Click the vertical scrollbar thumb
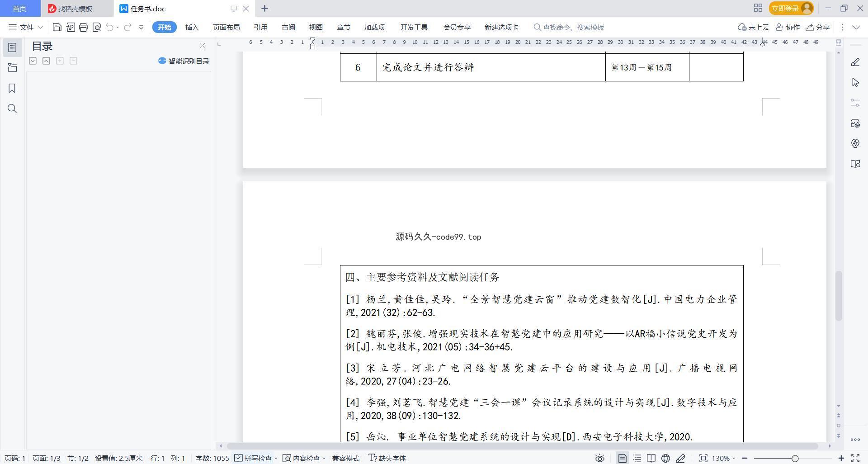Screen dimensions: 868x464 (x=839, y=296)
